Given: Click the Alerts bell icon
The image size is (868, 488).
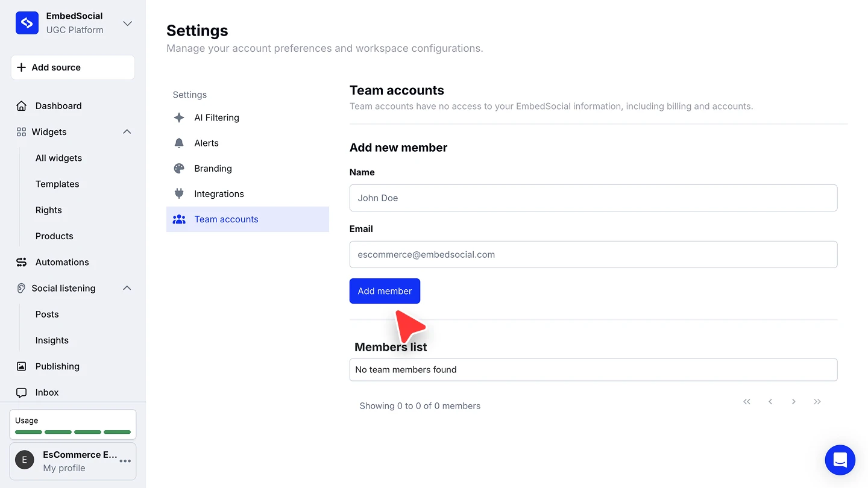Looking at the screenshot, I should click(179, 143).
